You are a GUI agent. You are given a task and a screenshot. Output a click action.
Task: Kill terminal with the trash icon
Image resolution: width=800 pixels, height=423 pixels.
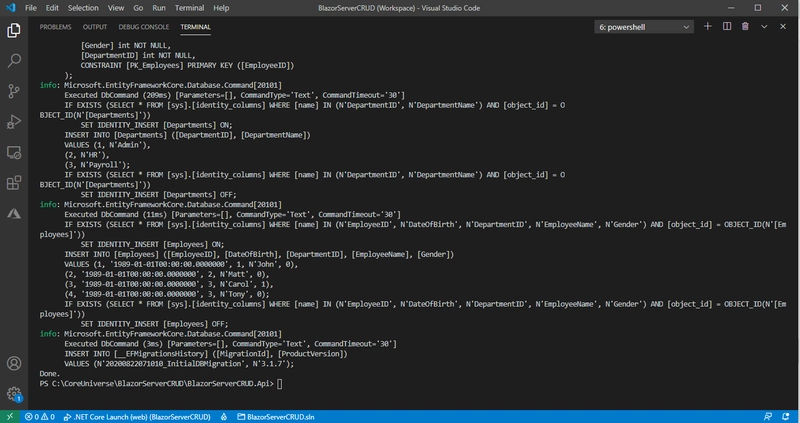pyautogui.click(x=745, y=27)
